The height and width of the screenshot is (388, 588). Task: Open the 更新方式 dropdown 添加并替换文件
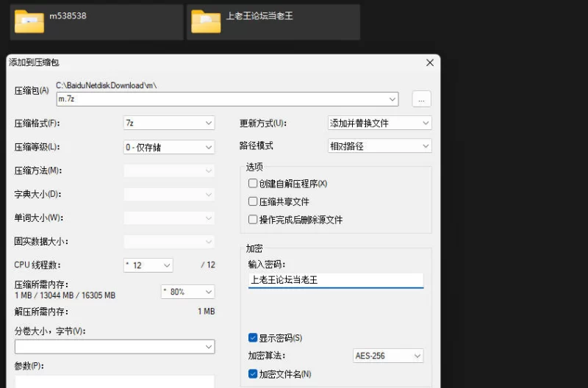[379, 123]
